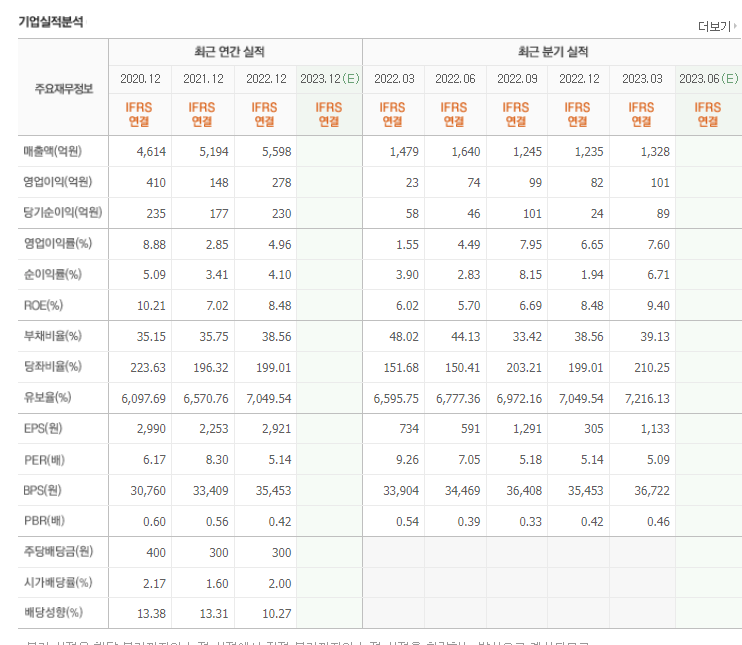Select the 당기순이익(억원) row label

pos(63,213)
